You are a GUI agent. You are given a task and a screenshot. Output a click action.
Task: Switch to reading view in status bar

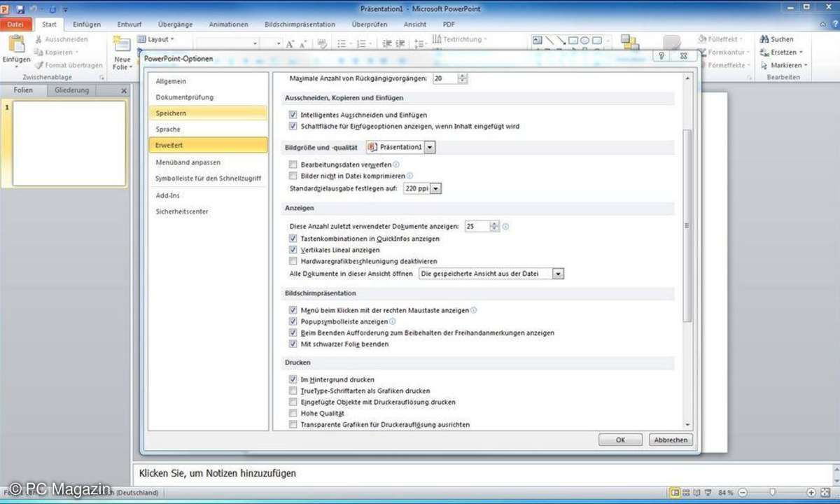697,492
